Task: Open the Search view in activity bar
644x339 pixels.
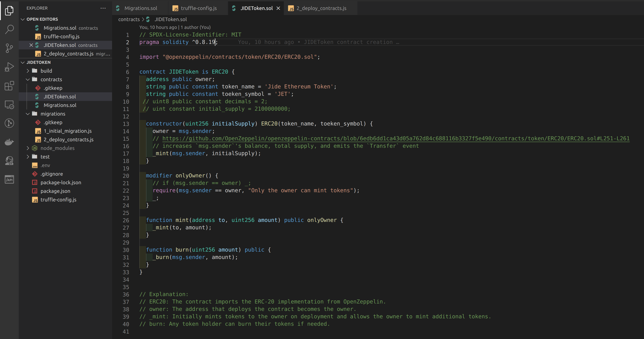Action: click(9, 29)
